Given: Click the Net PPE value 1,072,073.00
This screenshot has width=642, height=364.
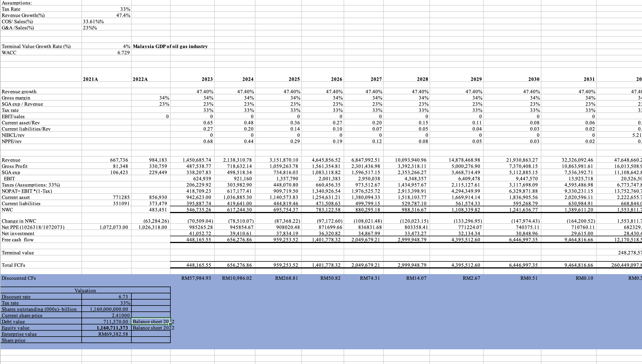Looking at the screenshot, I should [x=114, y=227].
